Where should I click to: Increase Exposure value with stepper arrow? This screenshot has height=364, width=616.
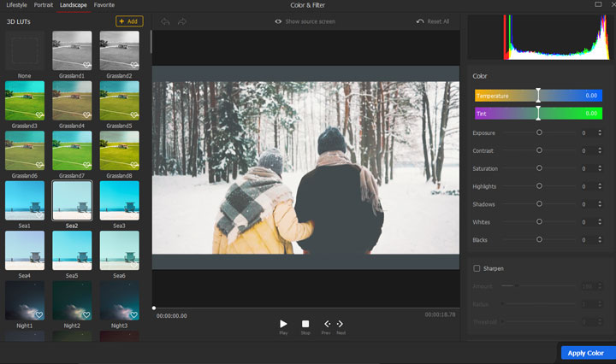point(600,131)
